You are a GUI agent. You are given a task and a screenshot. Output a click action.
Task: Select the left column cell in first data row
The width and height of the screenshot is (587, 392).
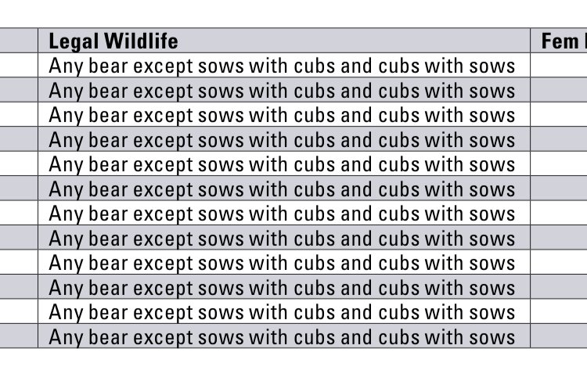[x=19, y=65]
